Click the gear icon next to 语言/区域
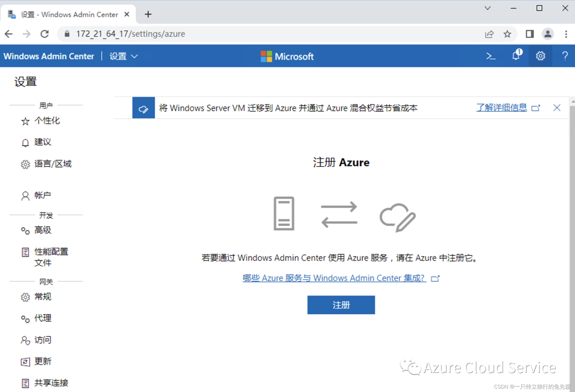575x392 pixels. coord(25,165)
